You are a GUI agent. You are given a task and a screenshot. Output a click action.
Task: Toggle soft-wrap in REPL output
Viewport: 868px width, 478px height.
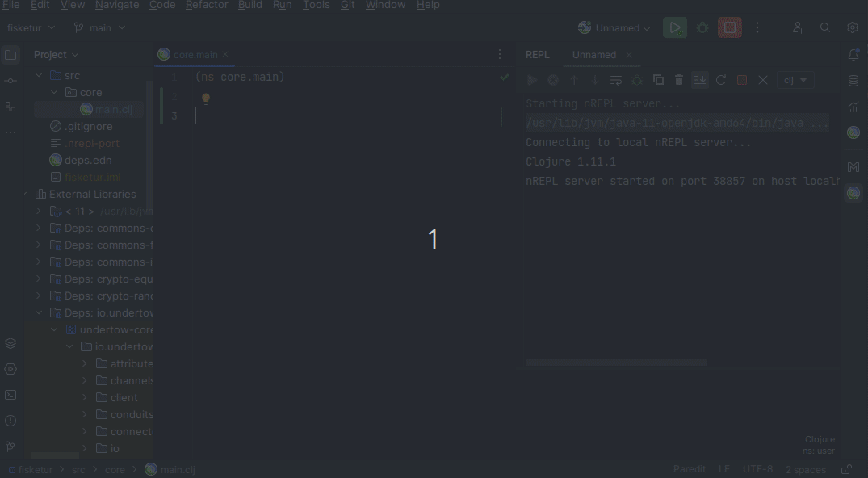pyautogui.click(x=616, y=80)
